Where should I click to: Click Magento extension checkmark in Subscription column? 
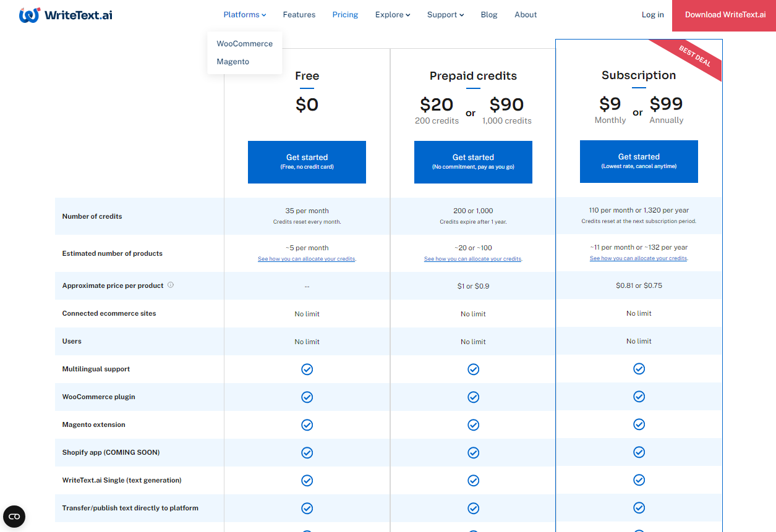point(639,424)
